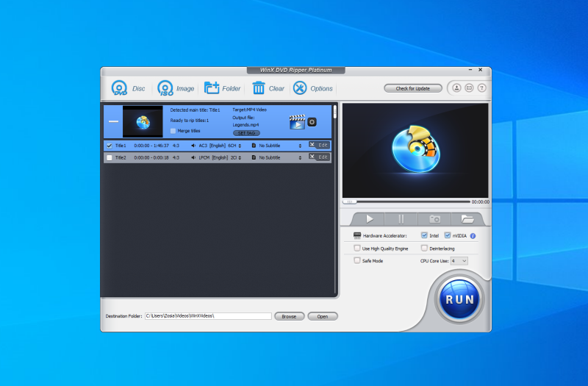
Task: Enable Safe Mode checkbox
Action: [357, 260]
